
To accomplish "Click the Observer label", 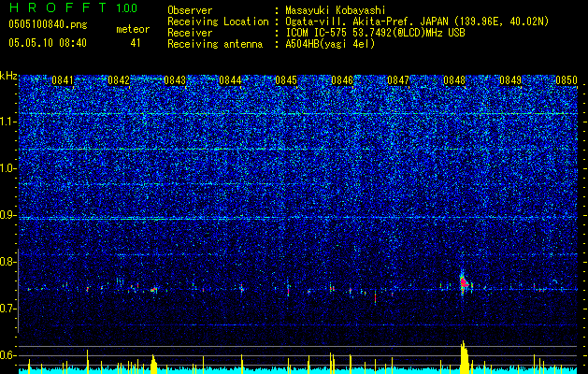I will [x=190, y=10].
